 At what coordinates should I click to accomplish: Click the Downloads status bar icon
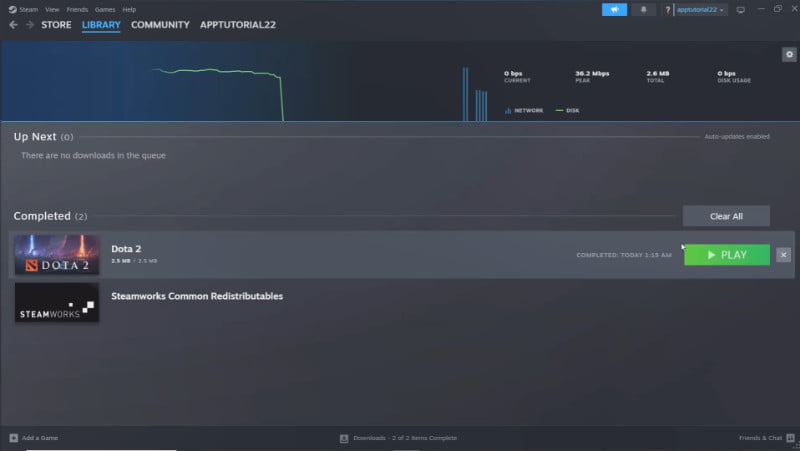coord(344,438)
